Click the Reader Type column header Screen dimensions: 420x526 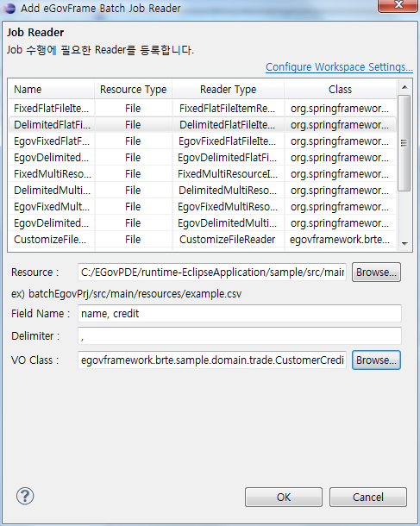pos(229,89)
